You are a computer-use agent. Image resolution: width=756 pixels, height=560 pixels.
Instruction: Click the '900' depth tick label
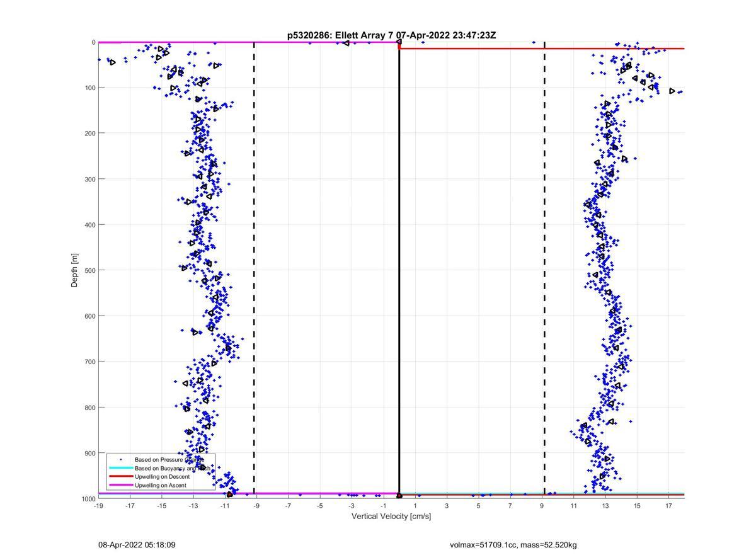pos(89,453)
